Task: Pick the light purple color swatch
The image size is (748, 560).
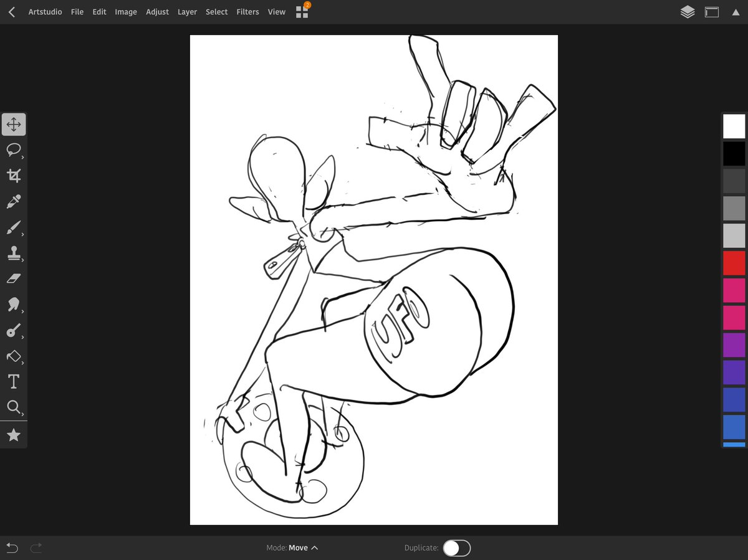Action: [x=734, y=345]
